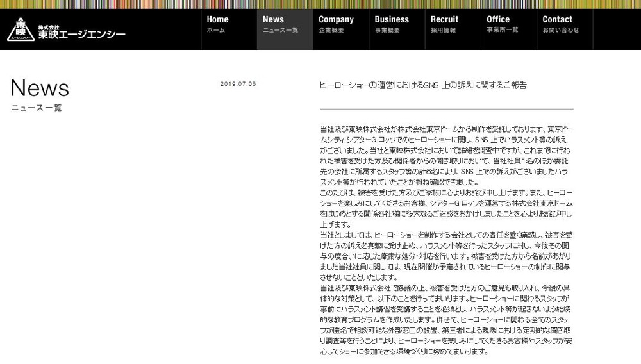Click the empty black header area right of Contact
The height and width of the screenshot is (364, 641).
(616, 29)
